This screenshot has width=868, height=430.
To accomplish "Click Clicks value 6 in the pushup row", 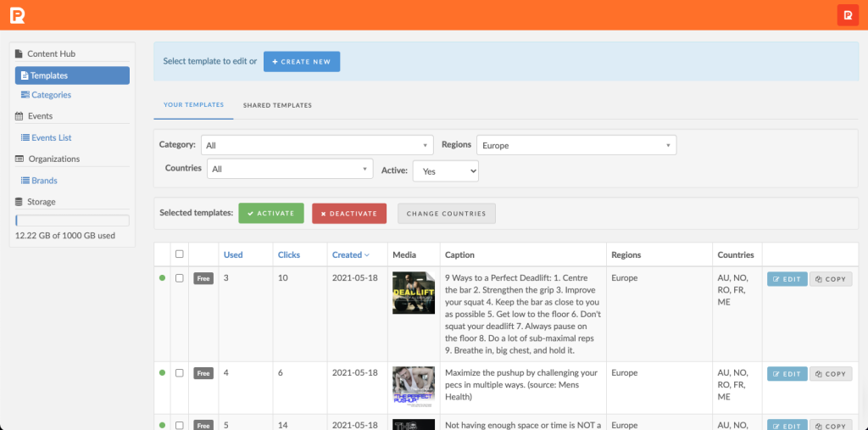I will tap(281, 373).
